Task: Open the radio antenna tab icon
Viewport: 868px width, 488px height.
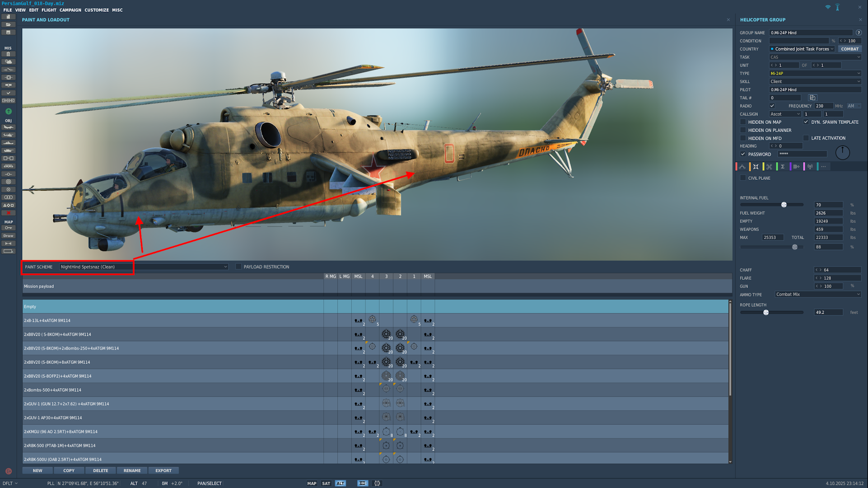Action: (x=810, y=167)
